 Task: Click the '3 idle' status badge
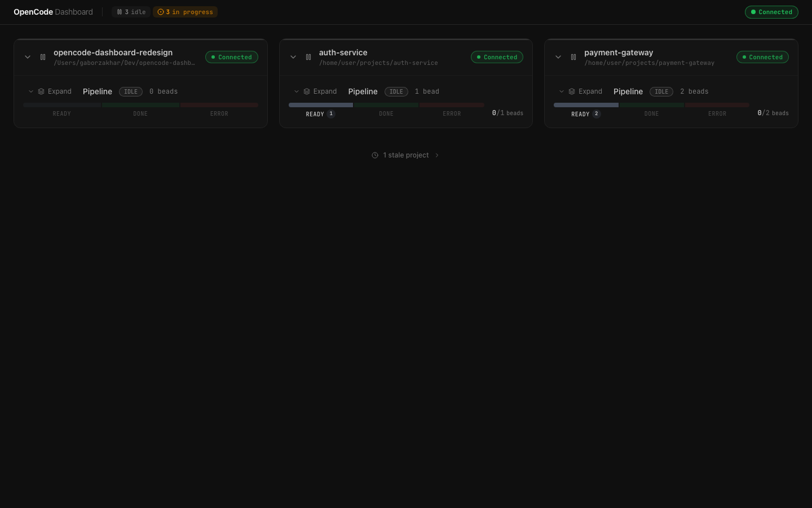131,12
